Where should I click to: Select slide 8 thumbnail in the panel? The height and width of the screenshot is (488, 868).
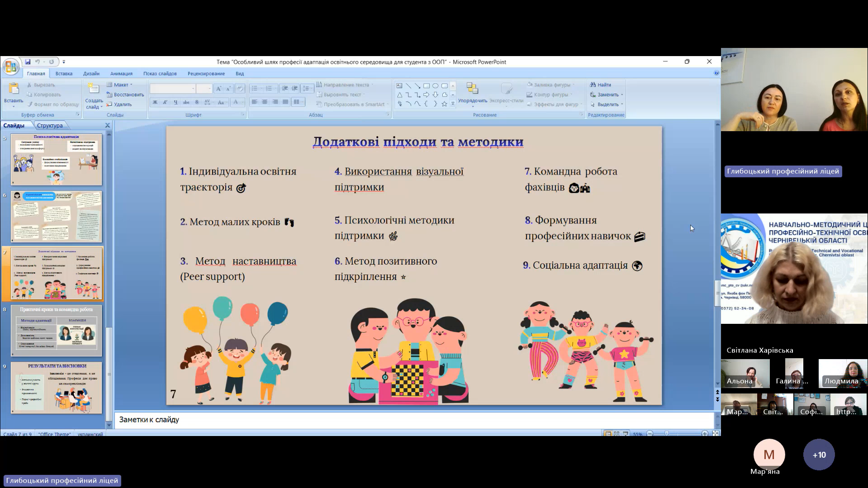(57, 331)
